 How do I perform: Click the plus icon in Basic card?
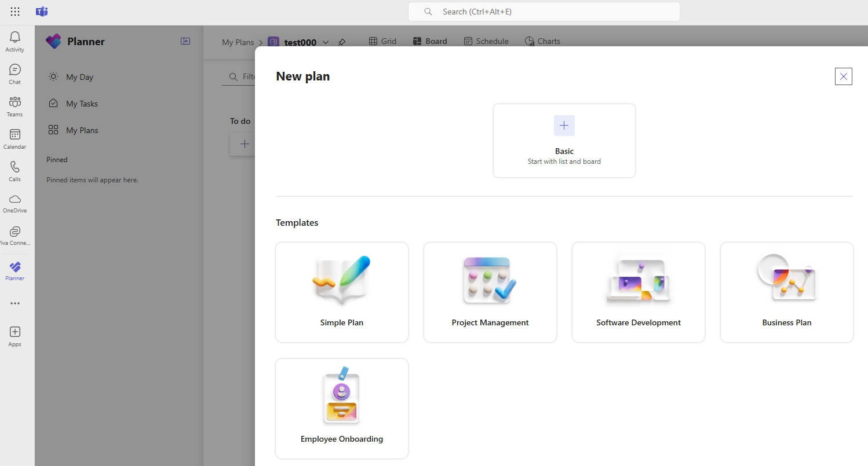(564, 126)
